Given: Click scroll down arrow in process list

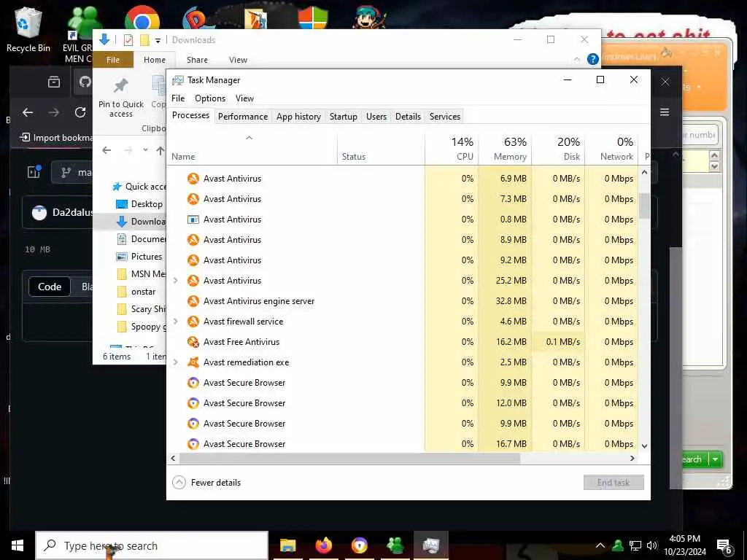Looking at the screenshot, I should [645, 446].
